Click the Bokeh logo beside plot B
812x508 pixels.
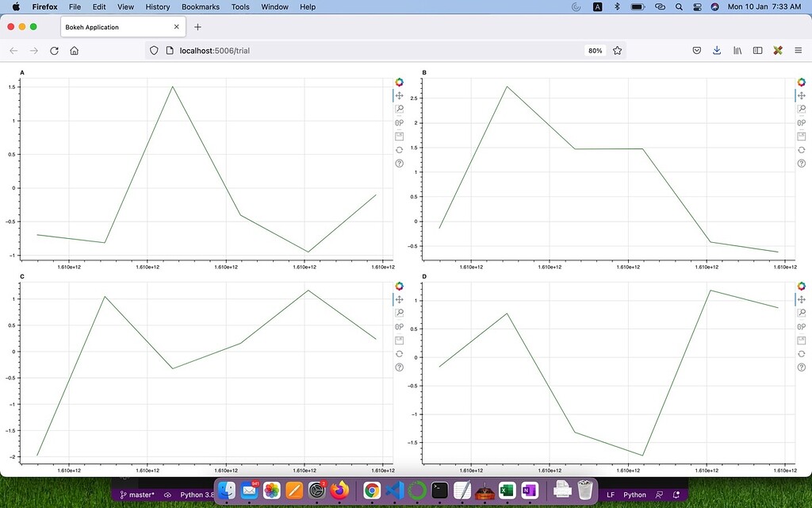point(802,82)
